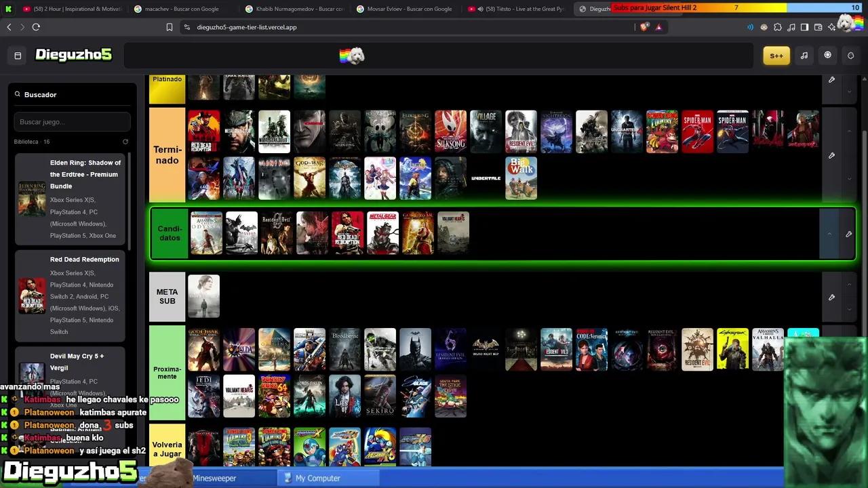
Task: Move Terminado tier down with chevron
Action: (850, 179)
